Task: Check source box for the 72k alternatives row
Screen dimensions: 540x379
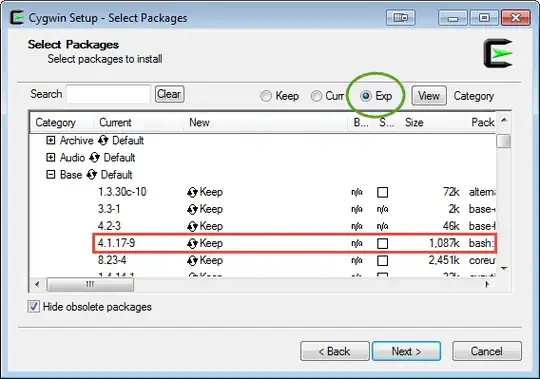Action: coord(383,192)
